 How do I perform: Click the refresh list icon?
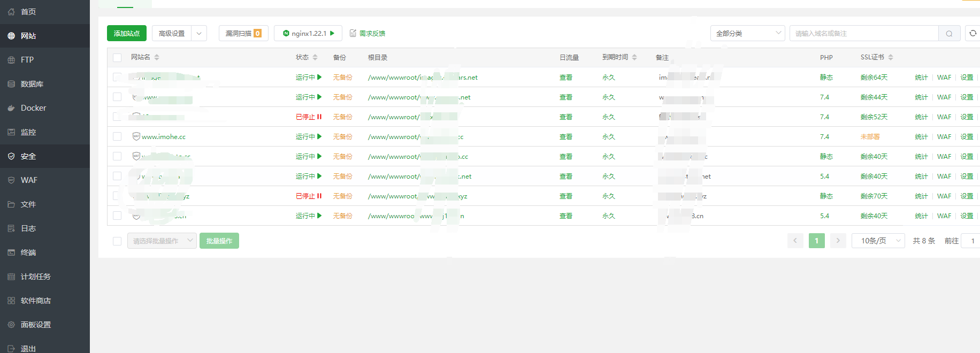click(973, 34)
